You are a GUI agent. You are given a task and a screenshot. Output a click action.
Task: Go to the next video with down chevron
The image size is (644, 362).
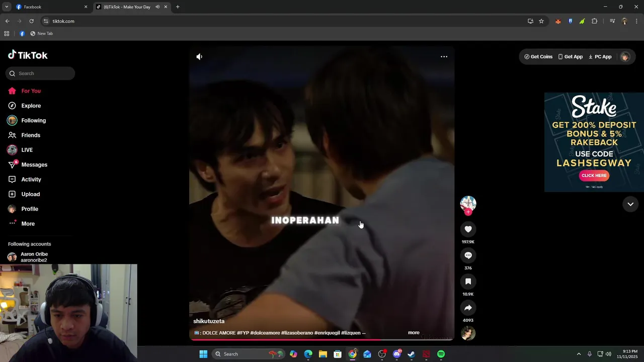630,204
